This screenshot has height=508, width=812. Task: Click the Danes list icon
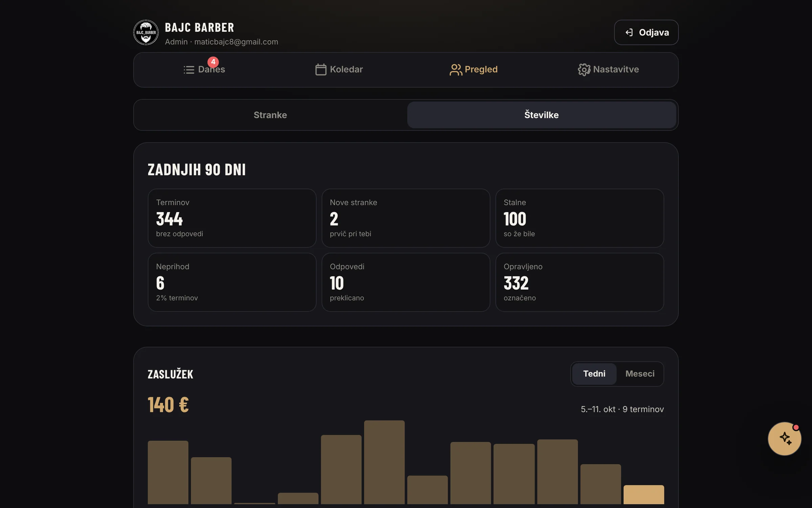[x=189, y=70]
